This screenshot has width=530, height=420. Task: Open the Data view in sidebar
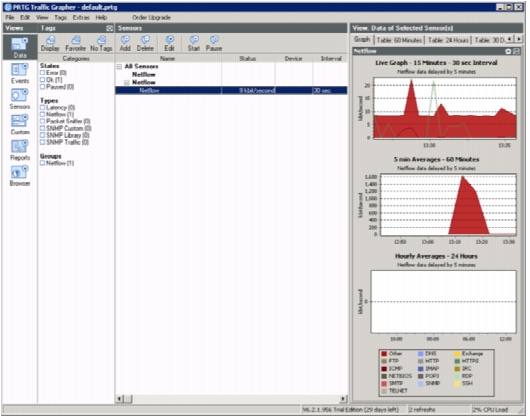20,47
